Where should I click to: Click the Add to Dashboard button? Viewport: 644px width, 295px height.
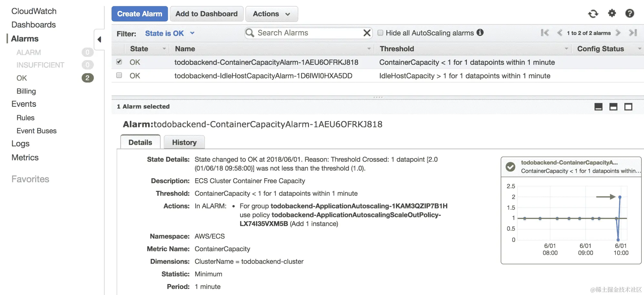pyautogui.click(x=207, y=14)
